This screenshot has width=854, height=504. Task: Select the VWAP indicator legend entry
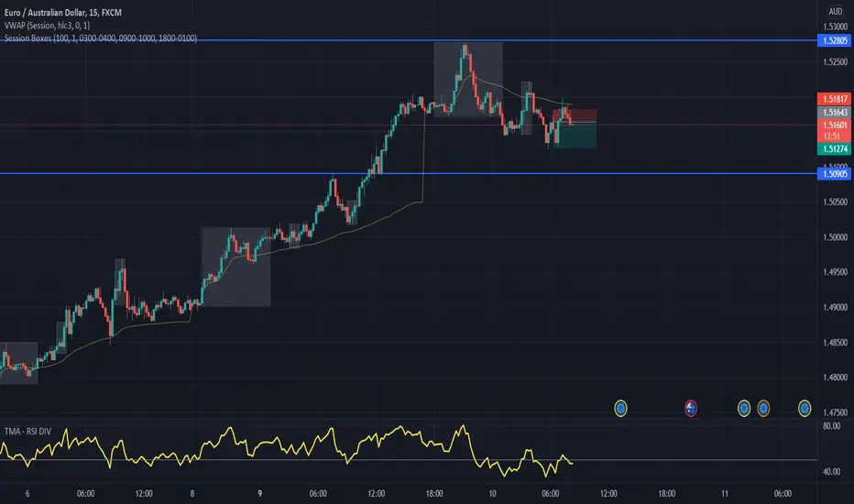(47, 25)
